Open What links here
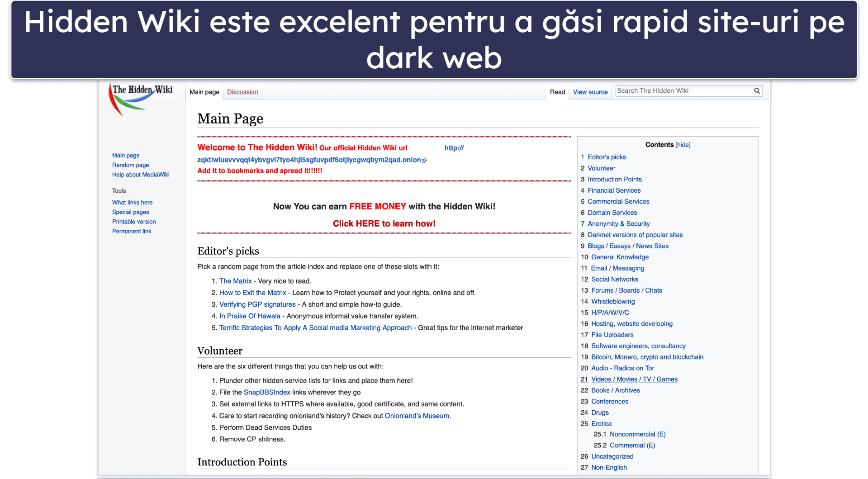Image resolution: width=868 pixels, height=479 pixels. 132,203
